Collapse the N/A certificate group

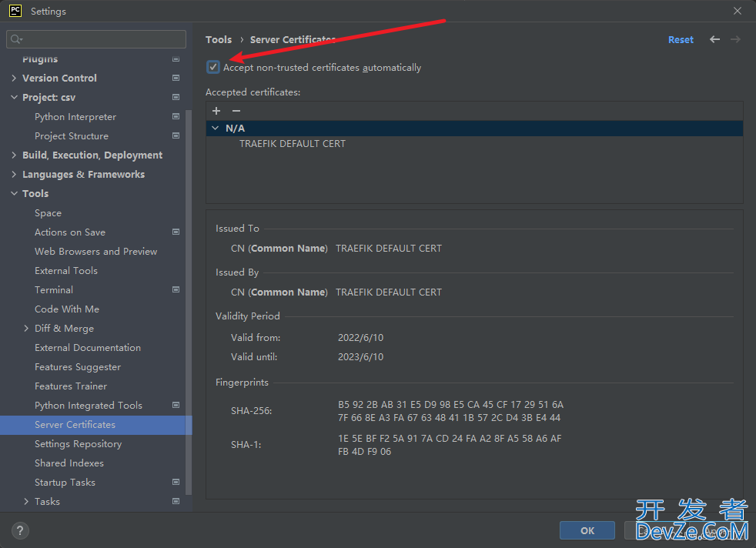(x=215, y=129)
